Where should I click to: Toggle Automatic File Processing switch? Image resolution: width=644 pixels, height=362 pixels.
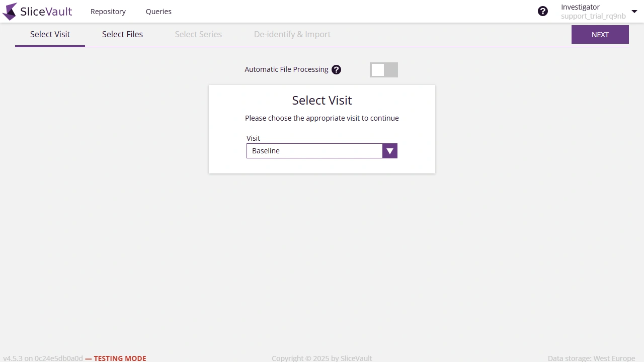coord(384,70)
